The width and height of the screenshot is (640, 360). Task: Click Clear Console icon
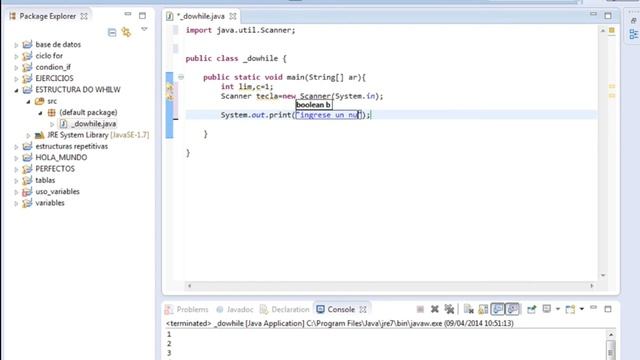click(468, 309)
